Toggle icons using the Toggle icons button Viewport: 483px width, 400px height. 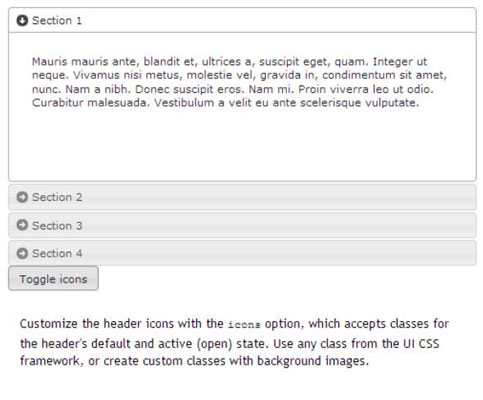(x=53, y=278)
